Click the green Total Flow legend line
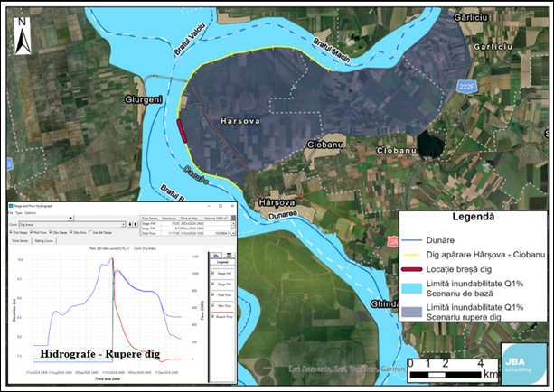 pos(222,291)
